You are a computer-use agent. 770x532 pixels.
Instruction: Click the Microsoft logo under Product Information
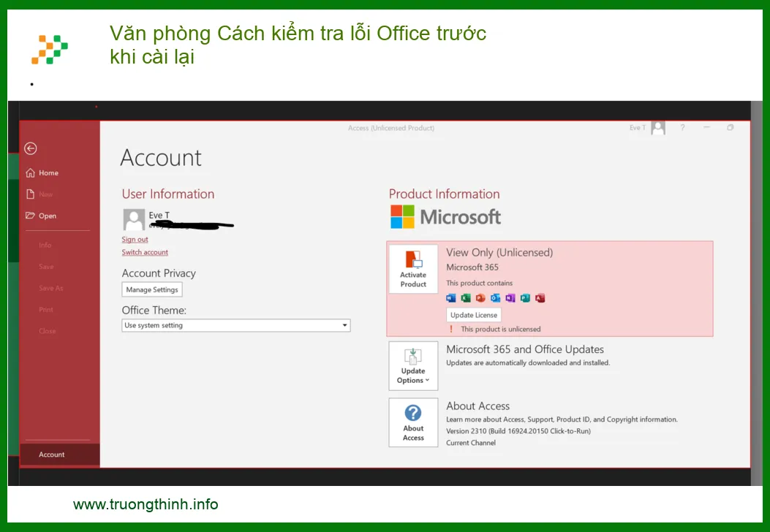[x=445, y=217]
